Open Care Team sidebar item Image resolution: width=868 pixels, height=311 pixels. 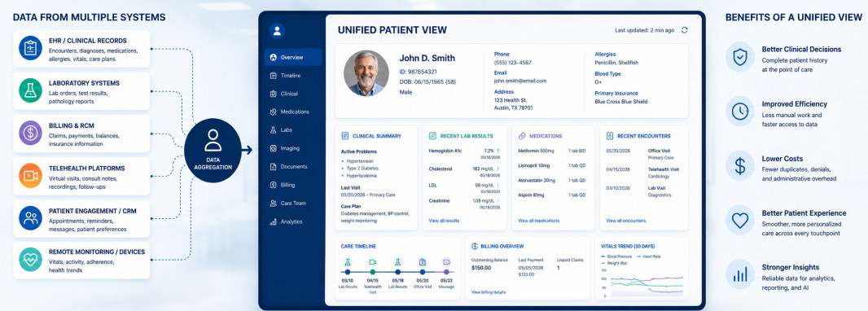click(x=293, y=203)
